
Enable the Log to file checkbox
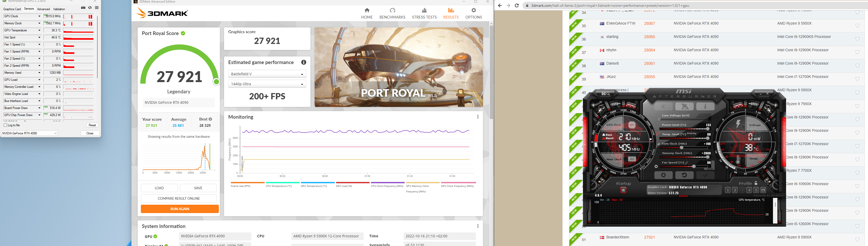point(5,125)
